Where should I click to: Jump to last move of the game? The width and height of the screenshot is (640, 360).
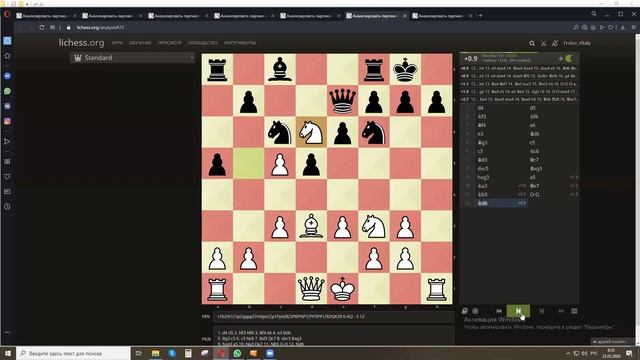coord(561,311)
